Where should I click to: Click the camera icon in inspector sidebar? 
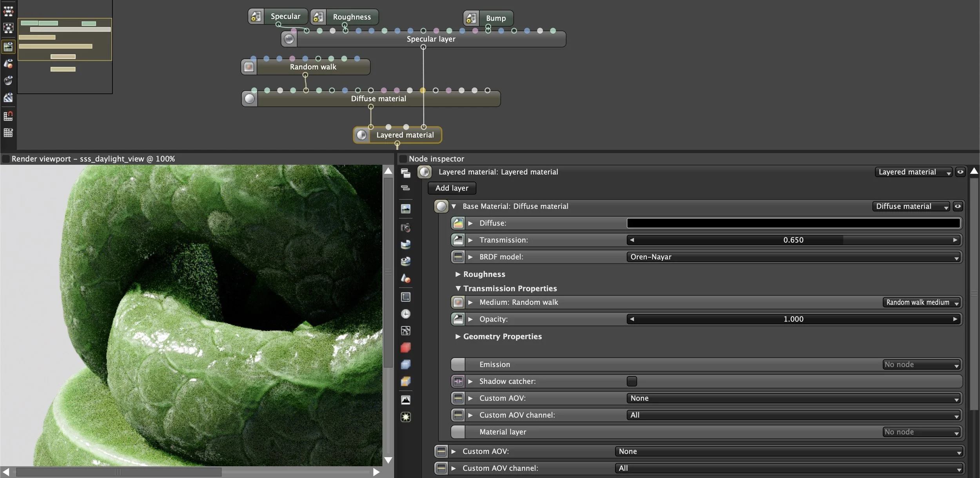(406, 228)
